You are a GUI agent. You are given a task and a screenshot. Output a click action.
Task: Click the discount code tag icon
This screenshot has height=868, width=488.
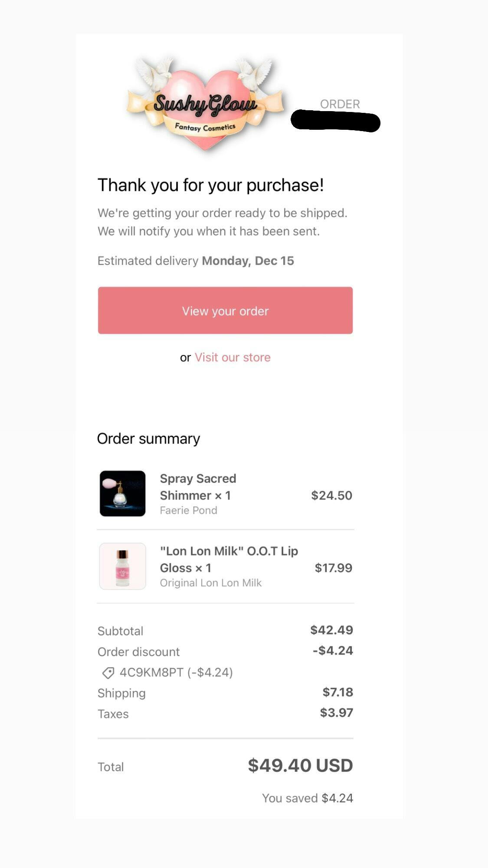108,673
